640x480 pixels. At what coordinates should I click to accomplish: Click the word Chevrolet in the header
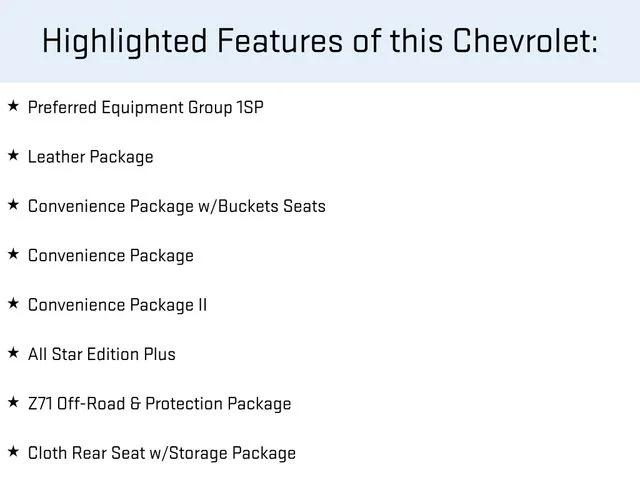point(525,41)
